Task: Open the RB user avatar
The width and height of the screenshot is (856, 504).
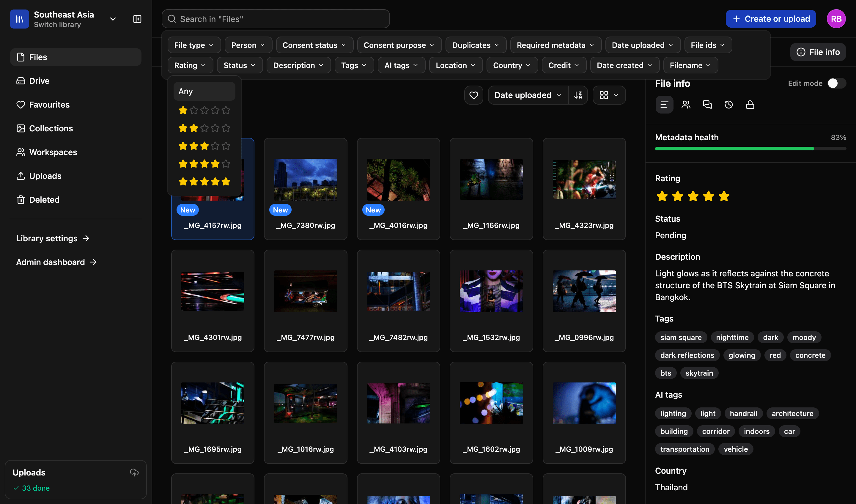Action: [836, 19]
